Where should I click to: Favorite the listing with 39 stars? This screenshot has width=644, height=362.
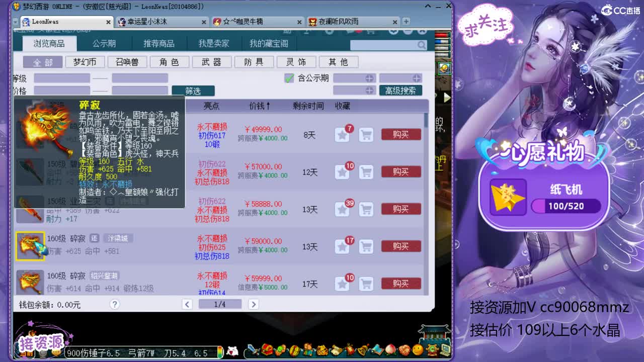click(343, 209)
